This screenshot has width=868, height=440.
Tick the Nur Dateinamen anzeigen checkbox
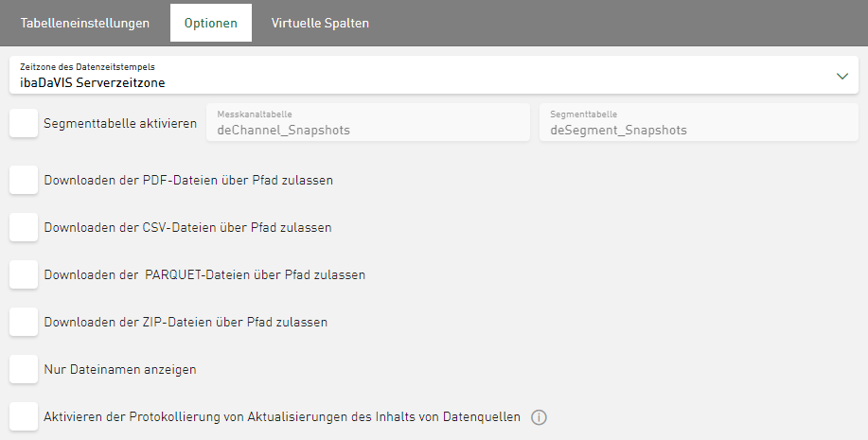24,369
